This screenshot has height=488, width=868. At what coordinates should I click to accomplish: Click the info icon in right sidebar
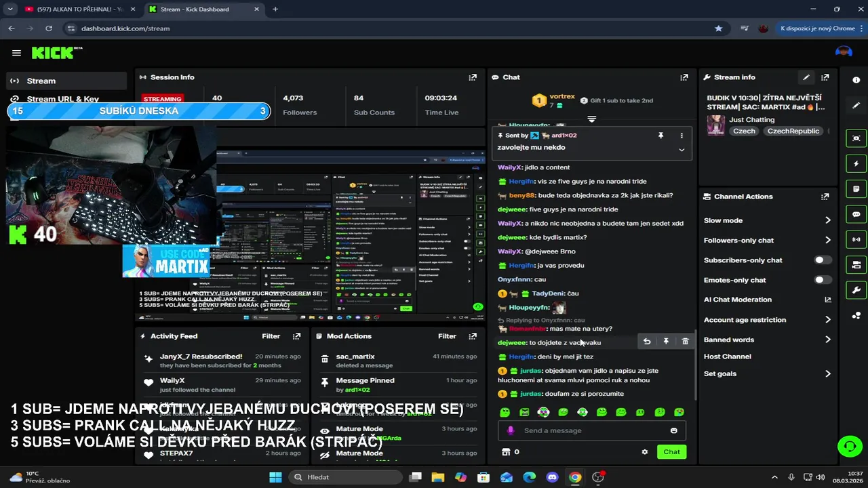click(x=856, y=80)
